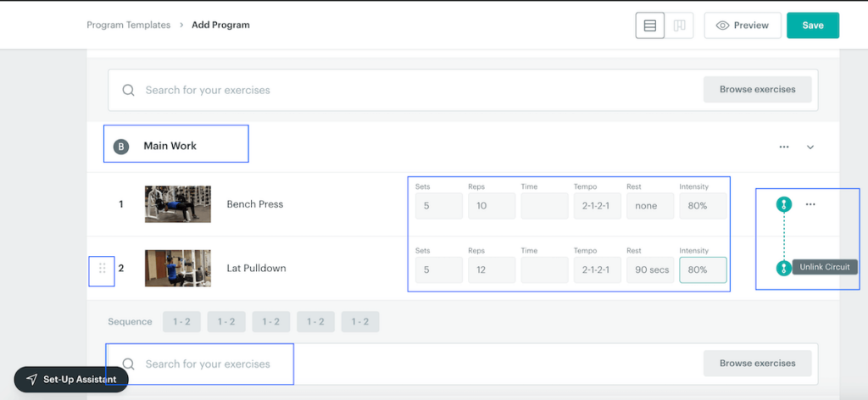Click the Lat Pulldown Intensity field

coord(702,269)
